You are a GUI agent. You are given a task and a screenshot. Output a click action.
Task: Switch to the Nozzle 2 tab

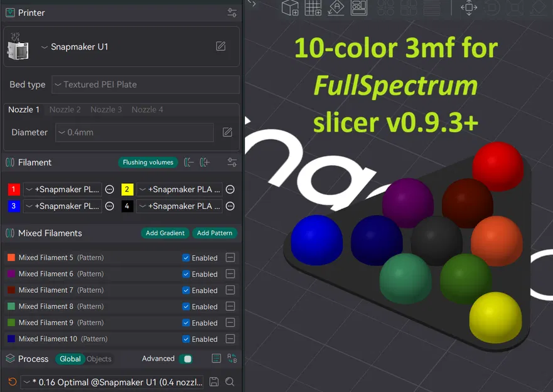(x=65, y=109)
